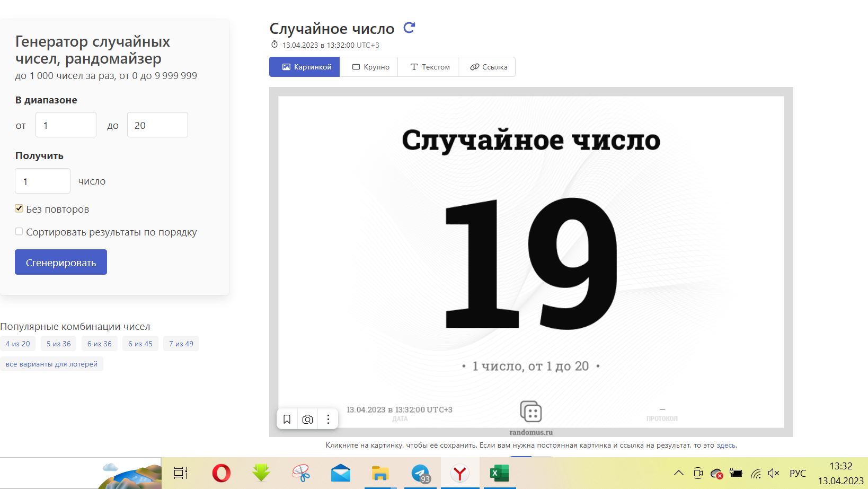Switch to the Крупно tab

click(370, 67)
